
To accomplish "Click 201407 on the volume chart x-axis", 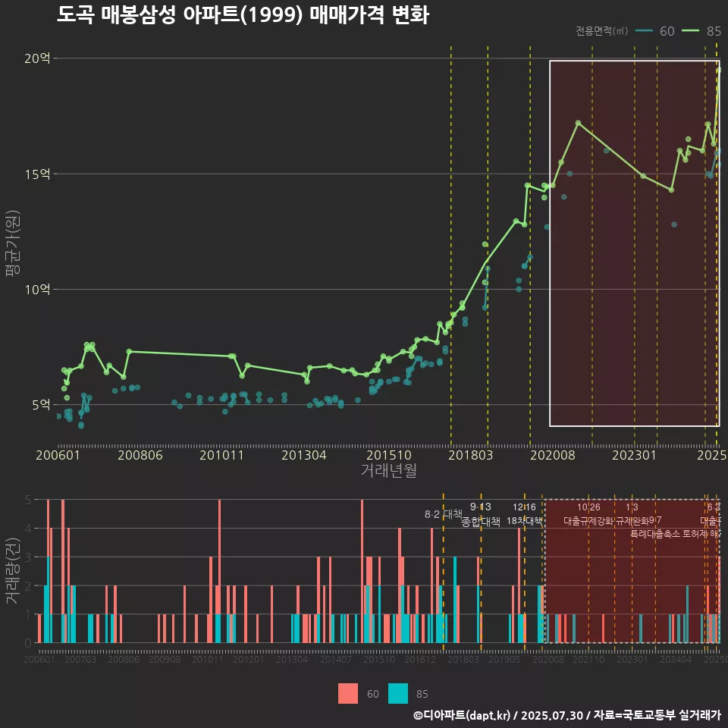I will (336, 659).
